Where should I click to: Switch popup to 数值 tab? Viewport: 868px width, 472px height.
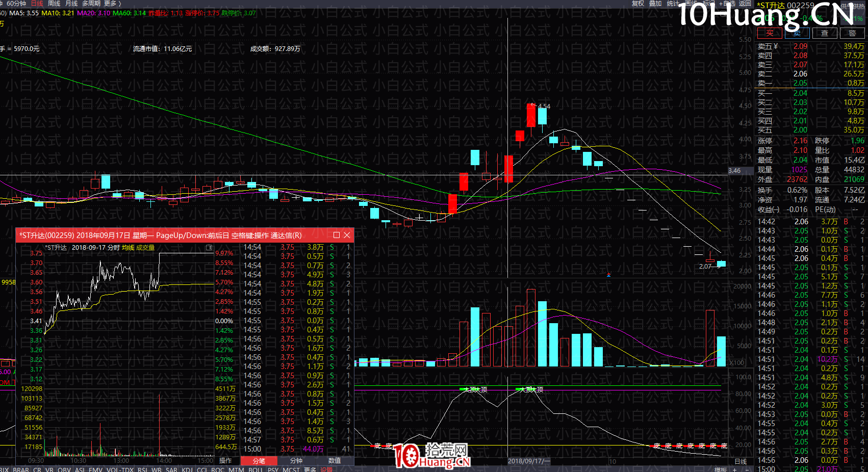(x=335, y=461)
